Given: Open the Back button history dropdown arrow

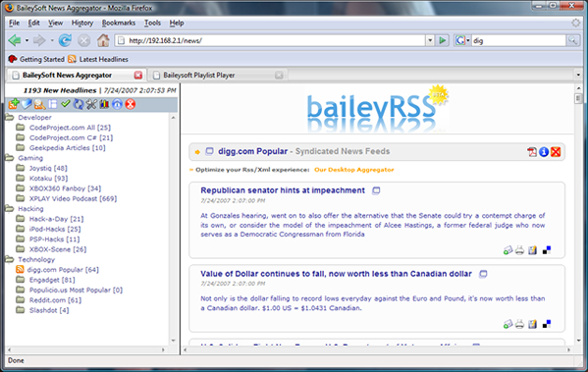Looking at the screenshot, I should (x=27, y=40).
